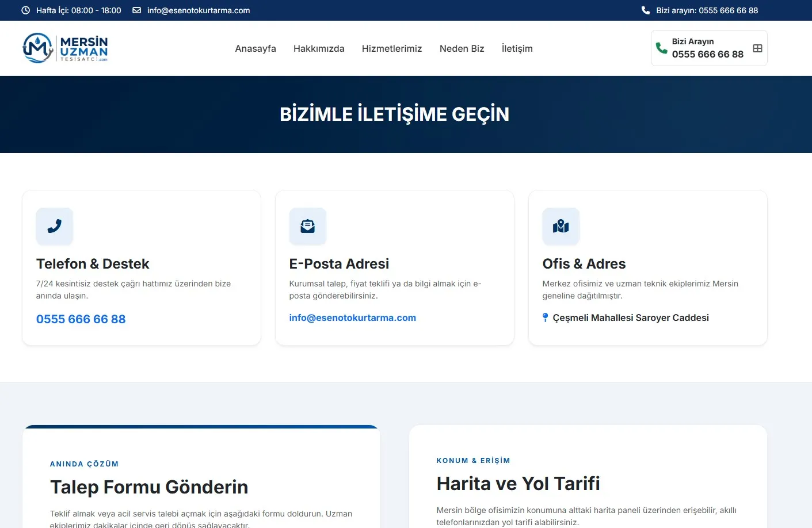Go to Anasayfa in navigation
The image size is (812, 528).
[256, 48]
